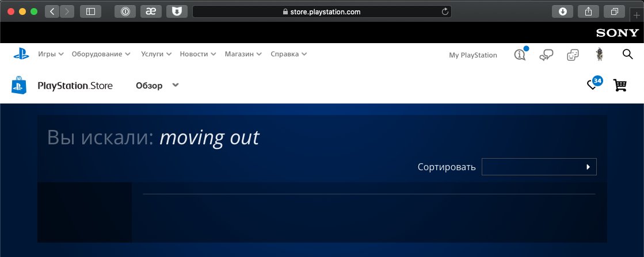
Task: Open the shopping cart
Action: (620, 86)
